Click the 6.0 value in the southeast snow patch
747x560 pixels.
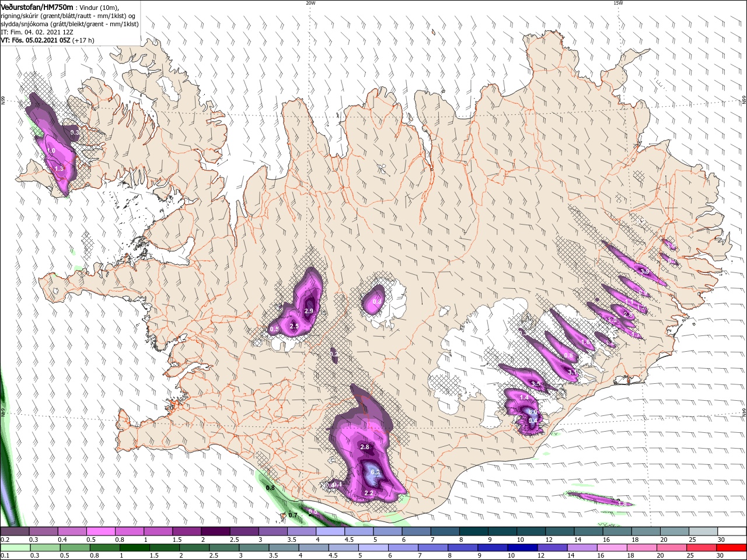click(532, 412)
